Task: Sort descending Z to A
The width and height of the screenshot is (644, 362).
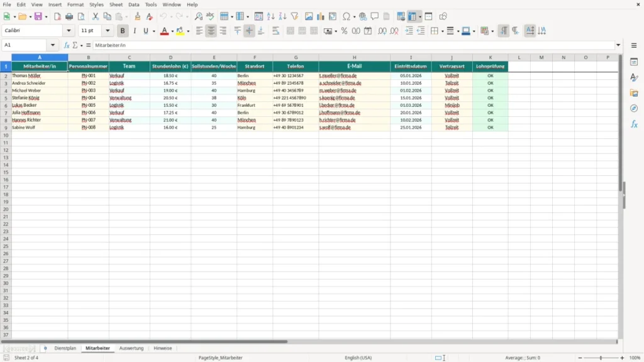Action: point(282,16)
